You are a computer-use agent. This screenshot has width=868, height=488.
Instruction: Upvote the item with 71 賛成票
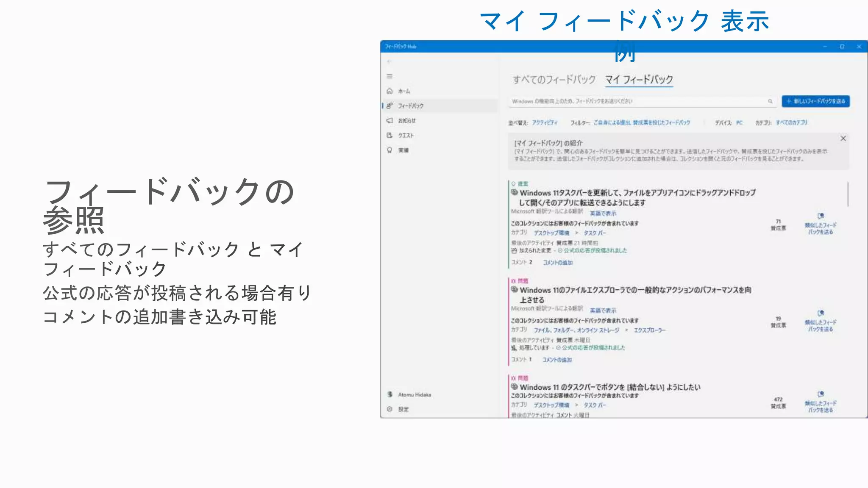tap(778, 225)
